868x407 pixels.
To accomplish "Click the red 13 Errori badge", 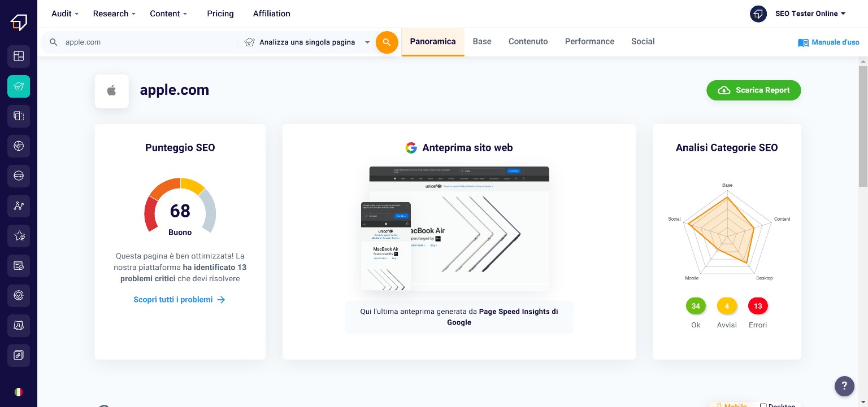I will [x=758, y=306].
